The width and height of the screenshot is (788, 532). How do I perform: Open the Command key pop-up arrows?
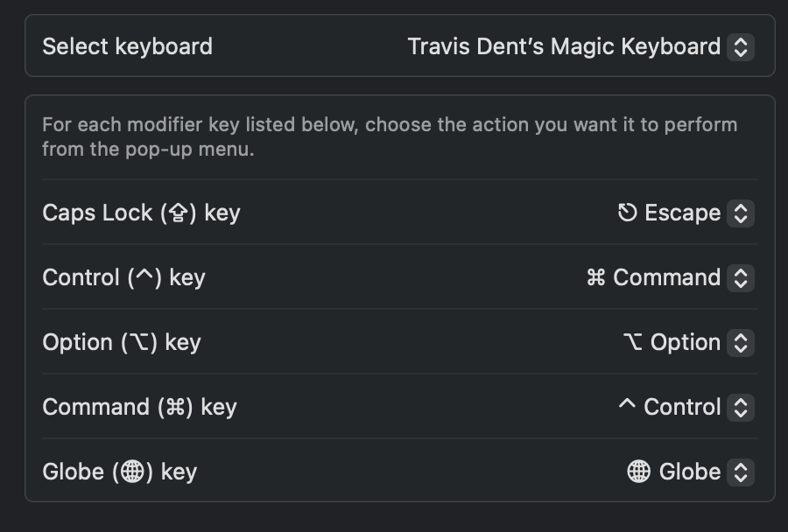(x=740, y=408)
